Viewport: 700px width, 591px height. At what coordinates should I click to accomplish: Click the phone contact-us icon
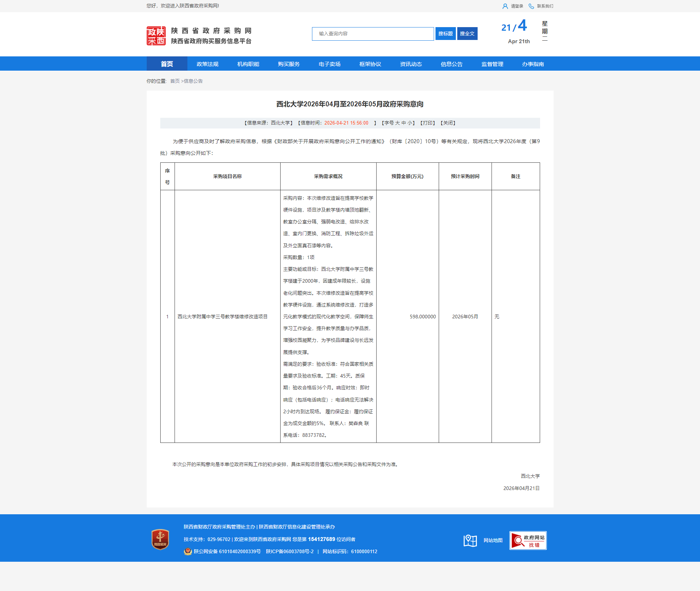click(531, 6)
